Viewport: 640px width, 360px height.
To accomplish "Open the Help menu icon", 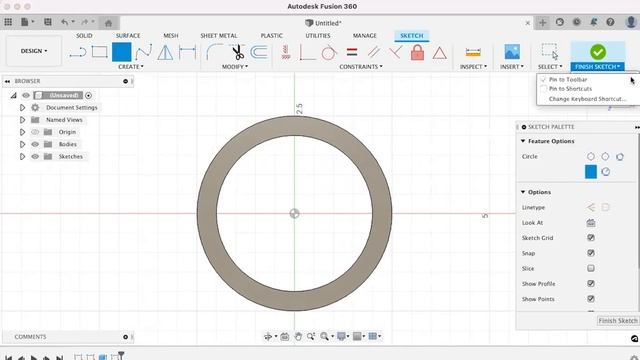I will coord(610,22).
